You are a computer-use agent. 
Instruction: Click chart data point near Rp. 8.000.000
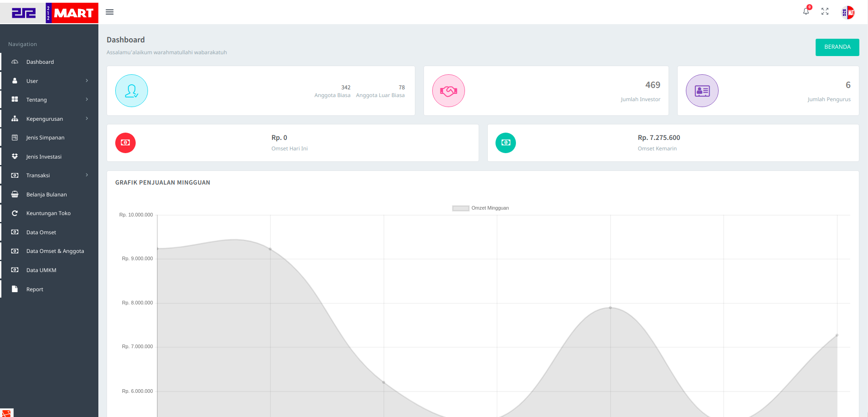[610, 308]
